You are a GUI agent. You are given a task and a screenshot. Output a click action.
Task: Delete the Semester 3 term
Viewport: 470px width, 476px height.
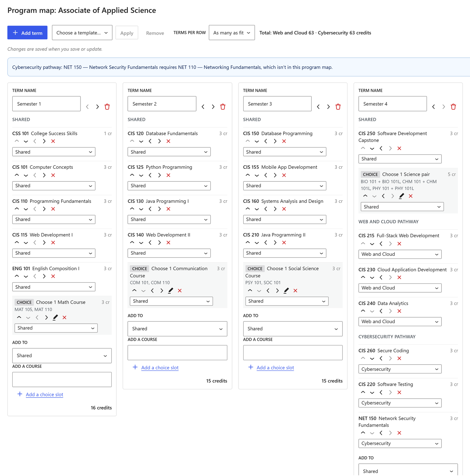pos(338,107)
